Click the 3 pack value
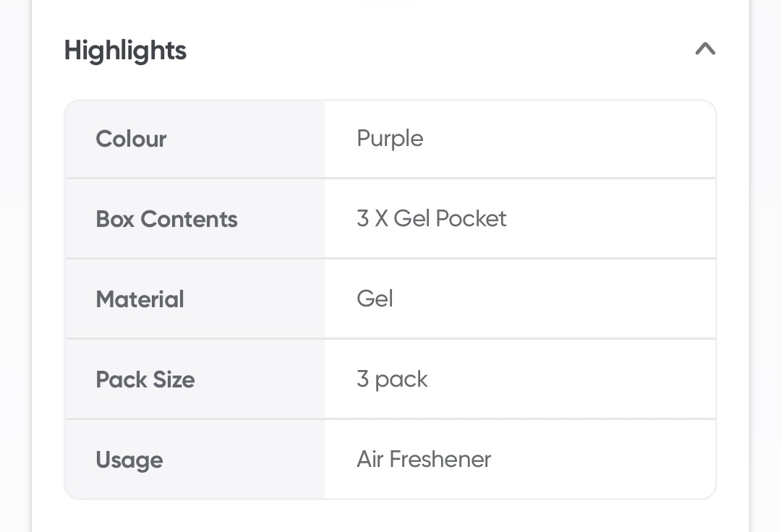Image resolution: width=781 pixels, height=532 pixels. point(392,379)
